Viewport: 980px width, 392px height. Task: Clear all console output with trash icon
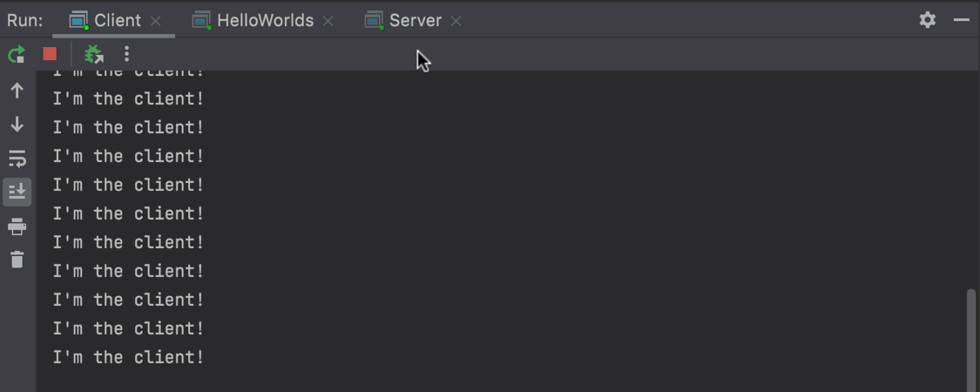tap(17, 260)
